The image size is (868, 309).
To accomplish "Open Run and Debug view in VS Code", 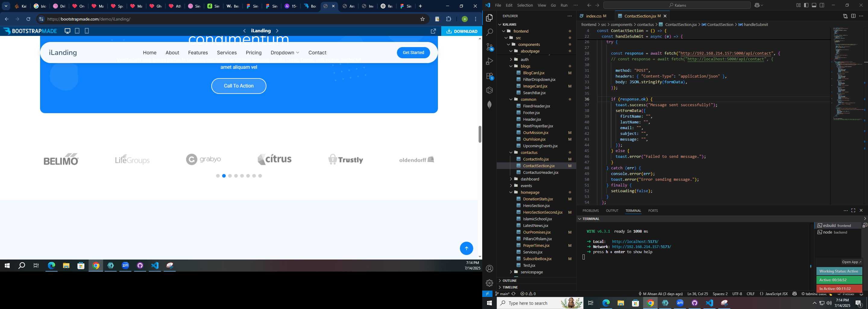I will [x=489, y=61].
